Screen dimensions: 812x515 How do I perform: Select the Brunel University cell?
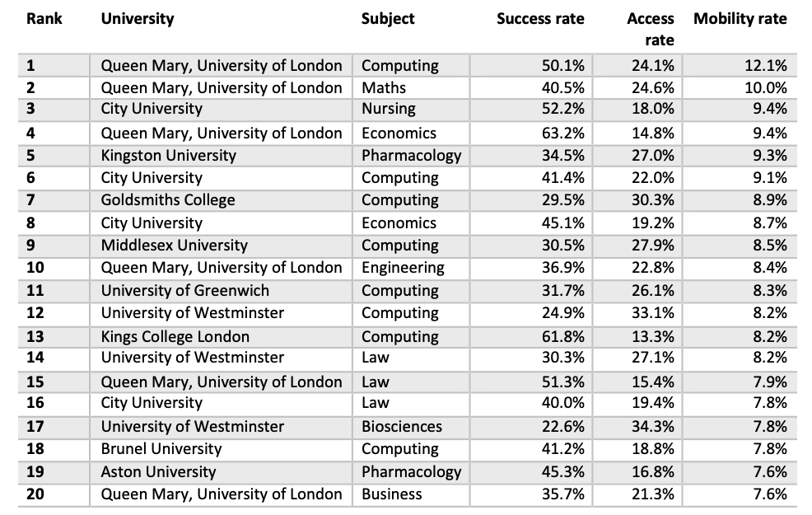[x=161, y=449]
